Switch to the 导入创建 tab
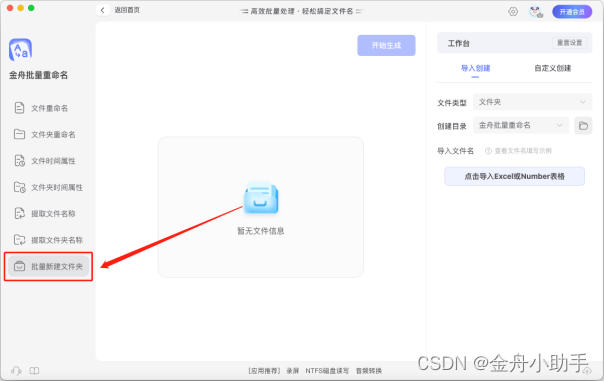Screen dimensions: 604x382 coord(475,69)
